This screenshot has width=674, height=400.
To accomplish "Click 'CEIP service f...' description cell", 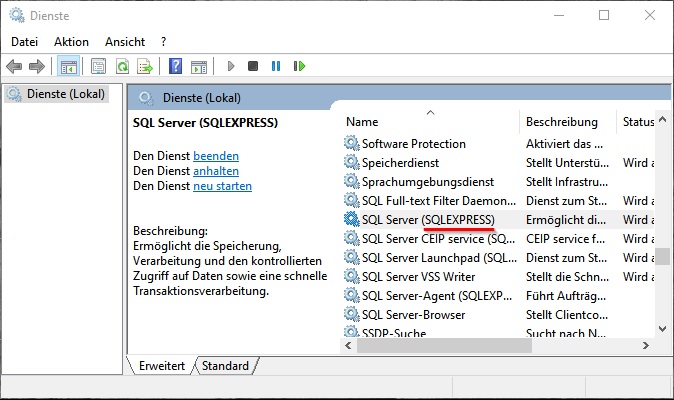I will tap(565, 238).
